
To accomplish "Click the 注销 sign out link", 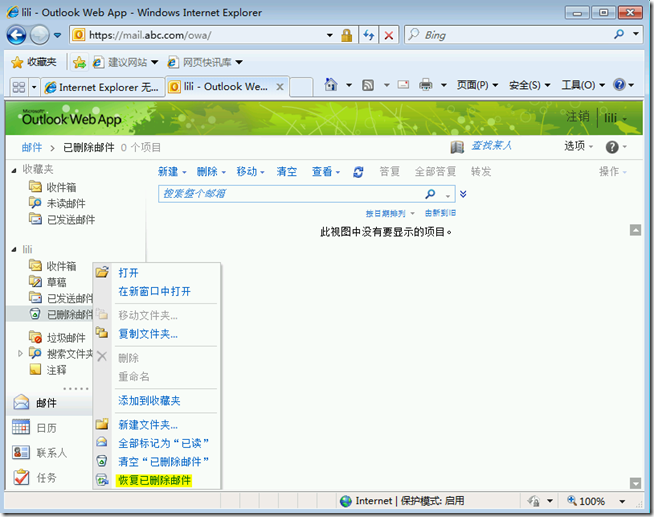I will pyautogui.click(x=578, y=116).
